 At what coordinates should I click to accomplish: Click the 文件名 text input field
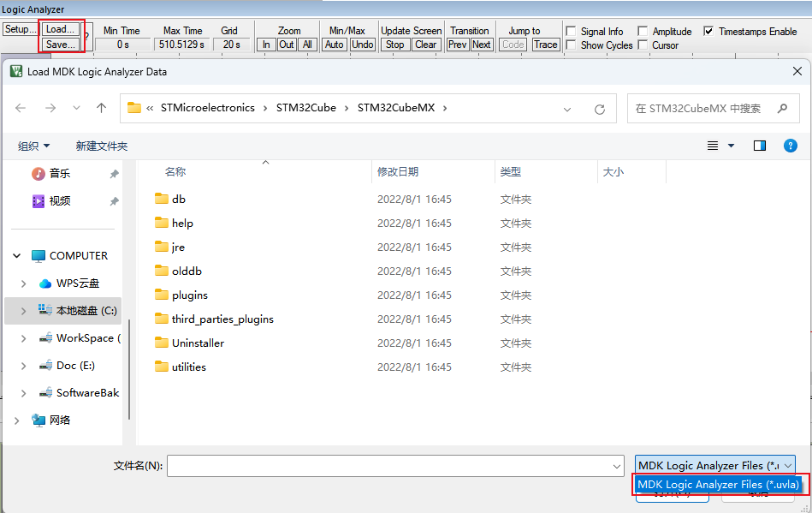coord(394,465)
